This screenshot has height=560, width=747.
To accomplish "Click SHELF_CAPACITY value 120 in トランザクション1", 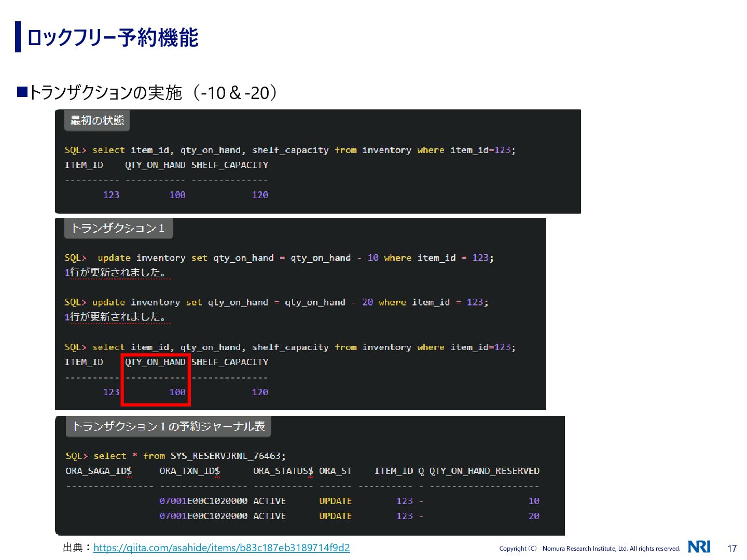I will (260, 392).
